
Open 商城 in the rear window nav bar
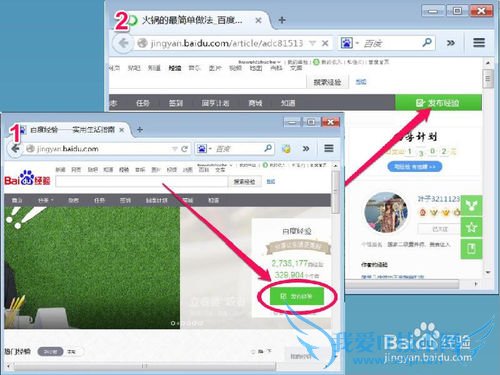[255, 103]
